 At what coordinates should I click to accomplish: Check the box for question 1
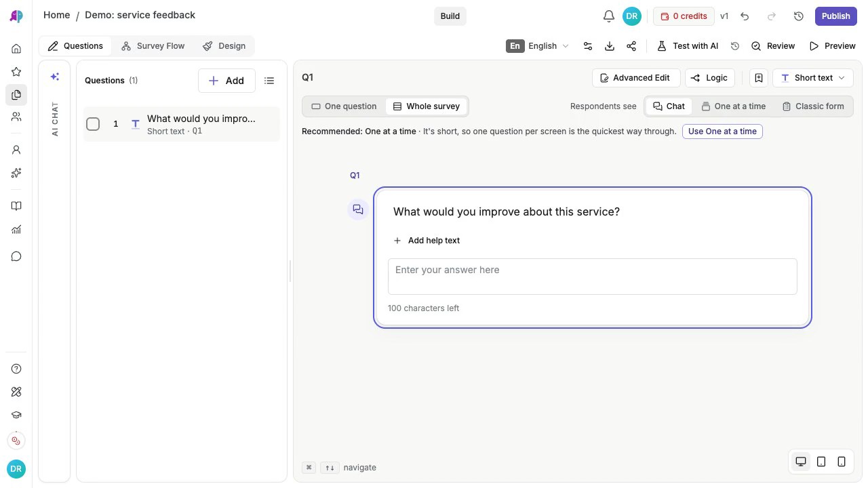point(93,124)
